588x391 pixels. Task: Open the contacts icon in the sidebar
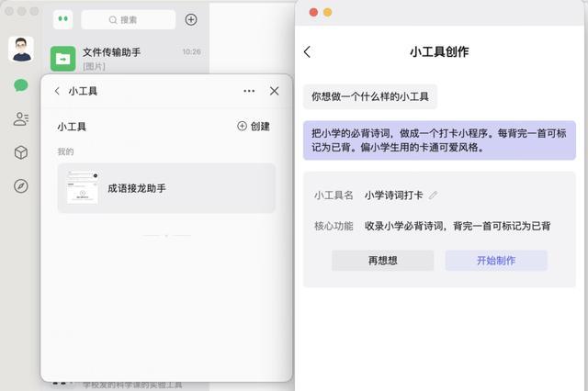21,119
